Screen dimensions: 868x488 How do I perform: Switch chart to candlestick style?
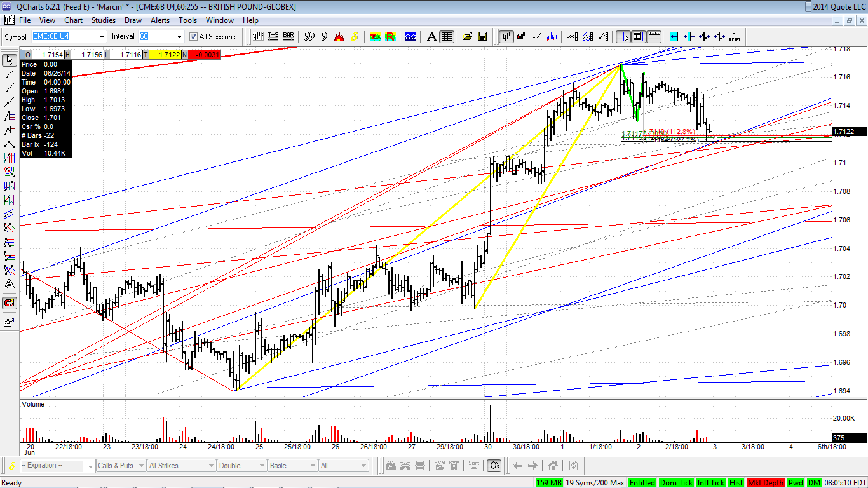click(521, 36)
